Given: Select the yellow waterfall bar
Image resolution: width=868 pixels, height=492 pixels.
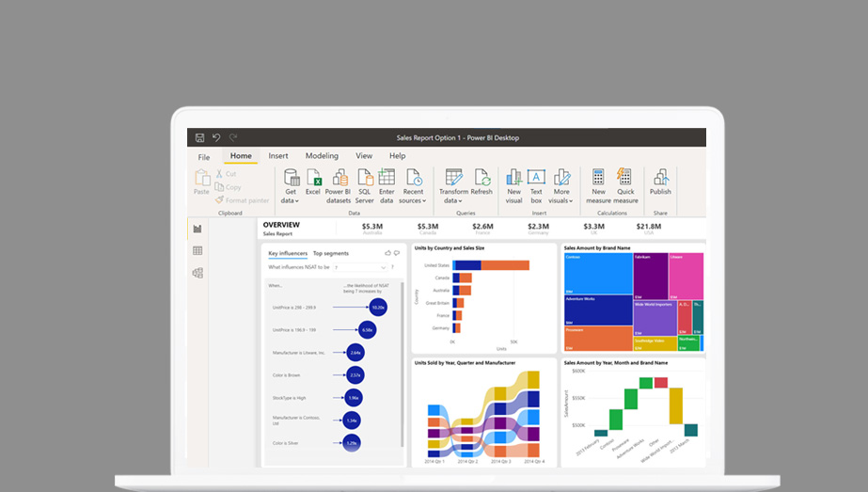Looking at the screenshot, I should pos(676,406).
